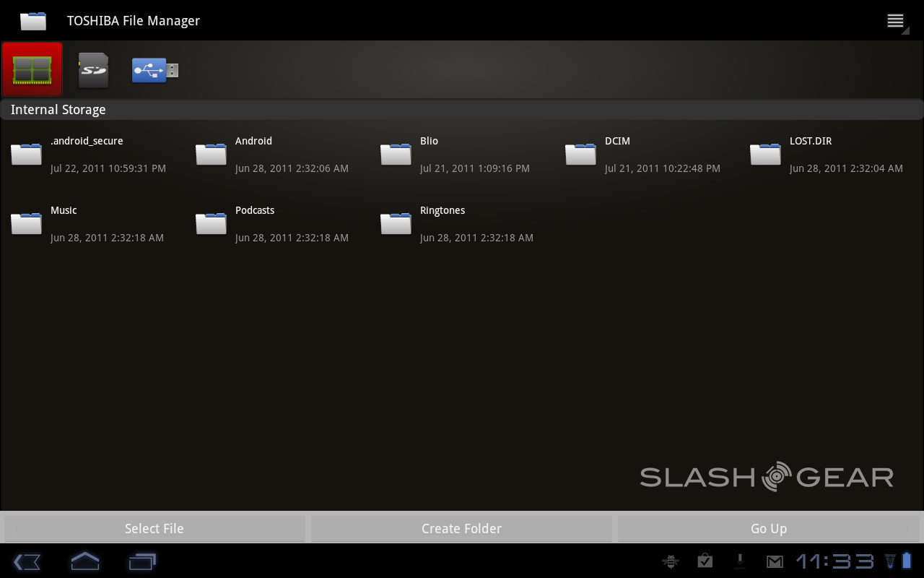Open the DCIM folder icon
924x578 pixels.
point(580,154)
